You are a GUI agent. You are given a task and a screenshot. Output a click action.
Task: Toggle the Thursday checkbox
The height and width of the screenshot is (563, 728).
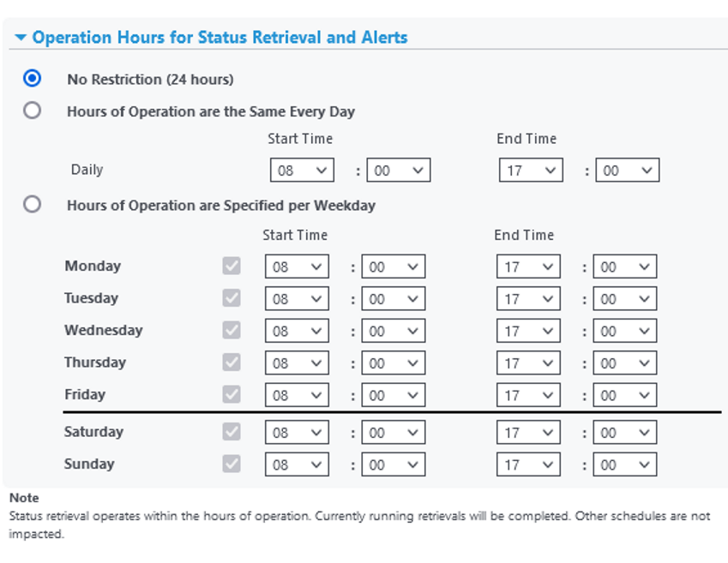(232, 362)
